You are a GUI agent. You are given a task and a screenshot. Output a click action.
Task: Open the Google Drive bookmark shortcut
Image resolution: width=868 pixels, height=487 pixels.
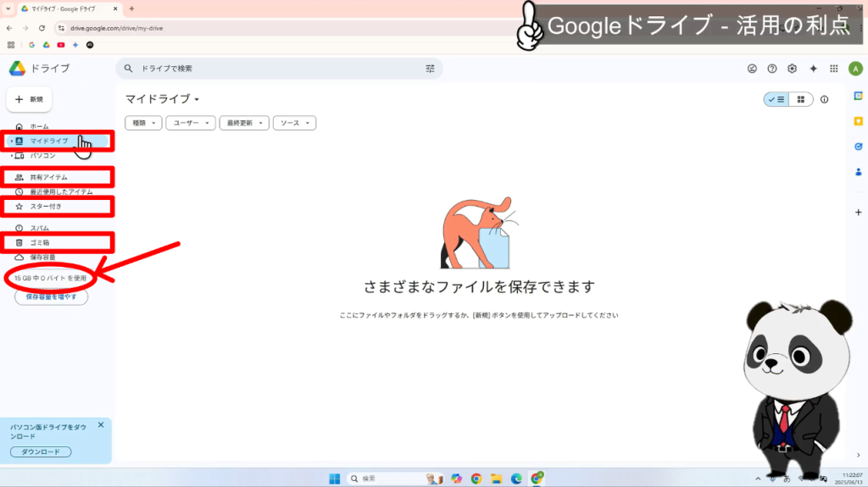(x=47, y=45)
